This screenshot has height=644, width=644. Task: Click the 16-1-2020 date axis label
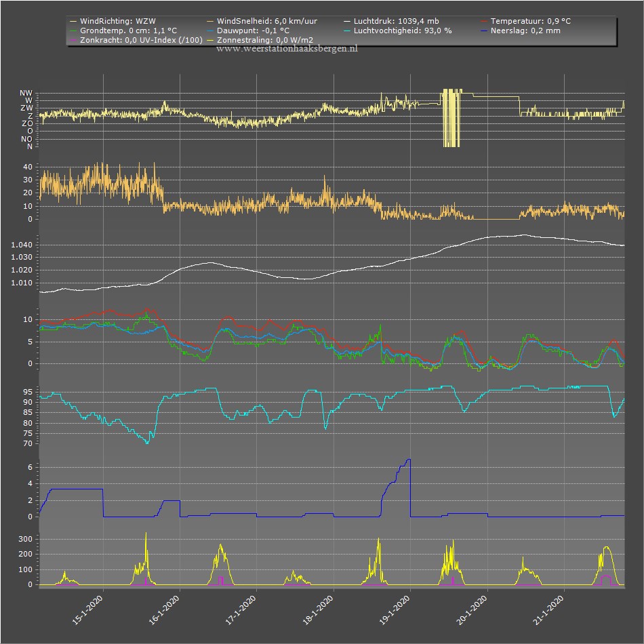164,610
